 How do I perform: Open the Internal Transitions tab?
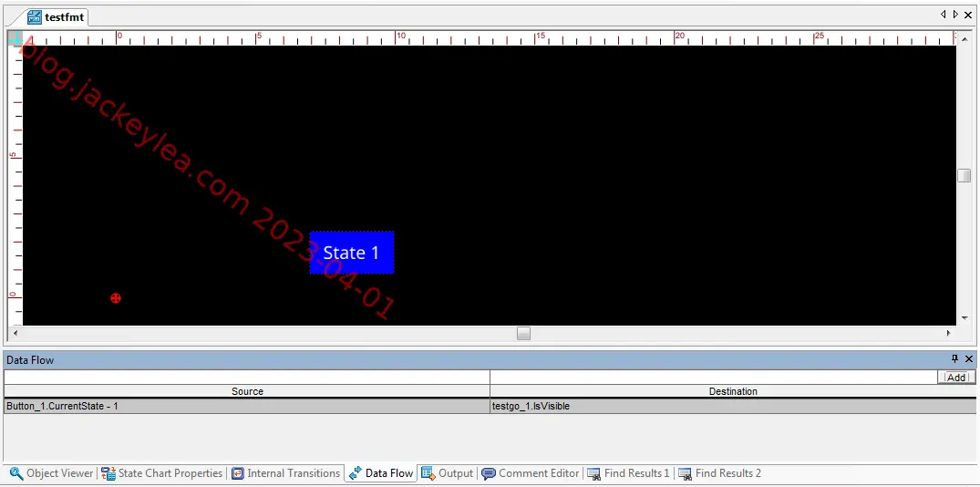pos(286,473)
